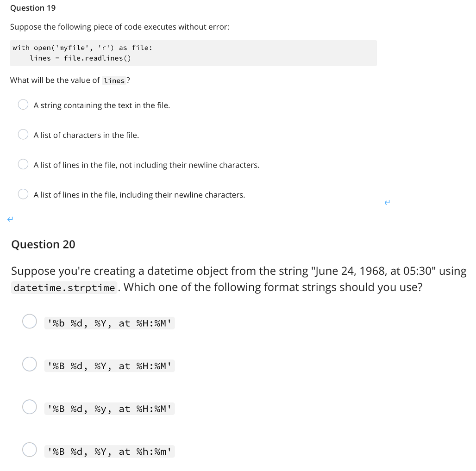Click the inline code 'datetime.strptime'

(64, 287)
